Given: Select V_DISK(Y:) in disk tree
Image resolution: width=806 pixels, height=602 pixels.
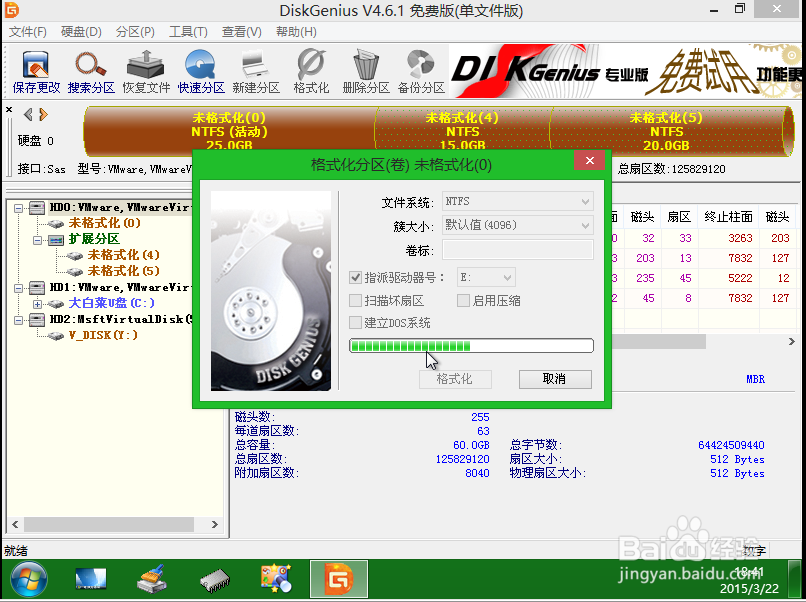Looking at the screenshot, I should point(103,335).
